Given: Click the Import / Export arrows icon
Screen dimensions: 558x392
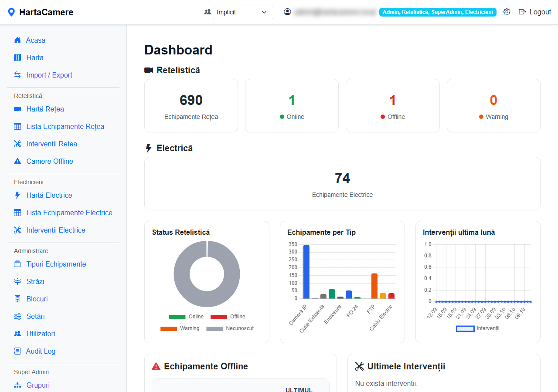Looking at the screenshot, I should 17,75.
